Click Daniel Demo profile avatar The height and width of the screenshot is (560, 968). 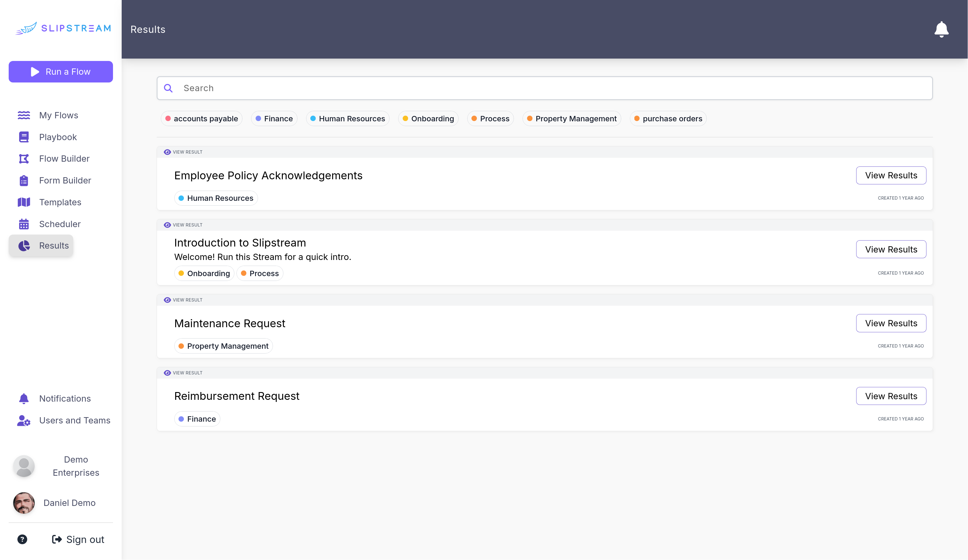[x=24, y=503]
